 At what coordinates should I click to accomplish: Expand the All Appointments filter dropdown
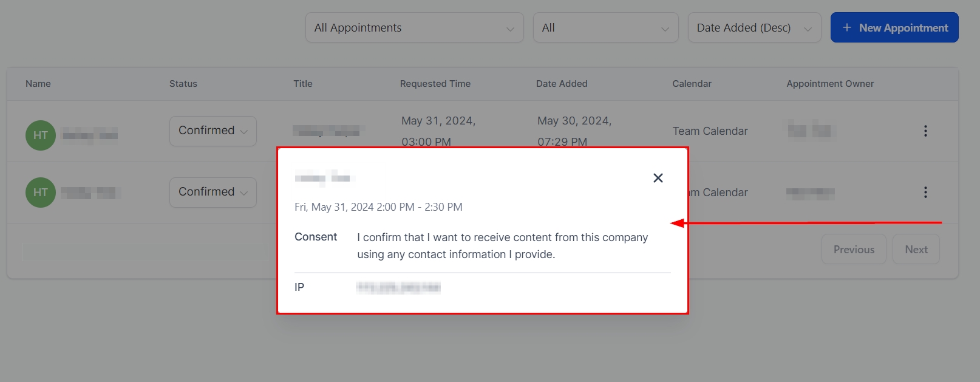pos(414,28)
